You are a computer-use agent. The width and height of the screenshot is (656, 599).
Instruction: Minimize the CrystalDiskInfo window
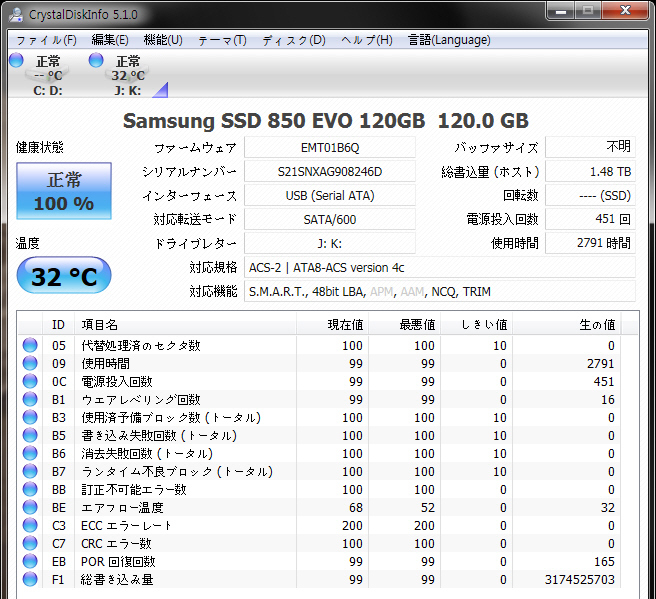click(561, 11)
